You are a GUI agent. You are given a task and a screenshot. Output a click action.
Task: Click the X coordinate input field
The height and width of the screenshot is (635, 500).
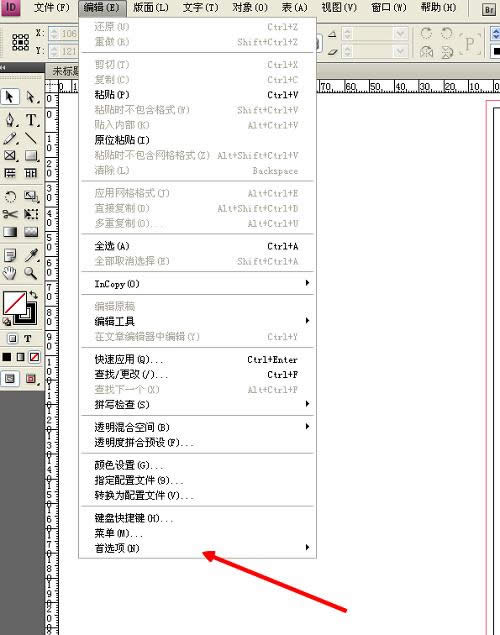63,33
